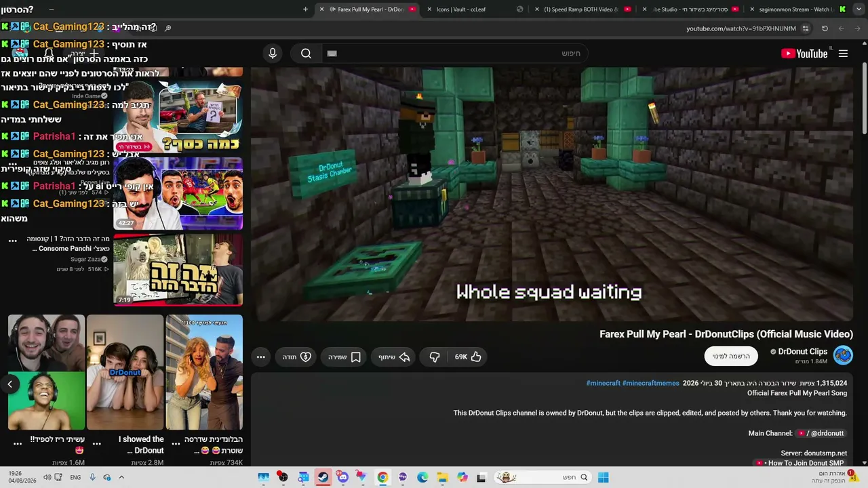Start voice search with the microphone

(x=273, y=54)
